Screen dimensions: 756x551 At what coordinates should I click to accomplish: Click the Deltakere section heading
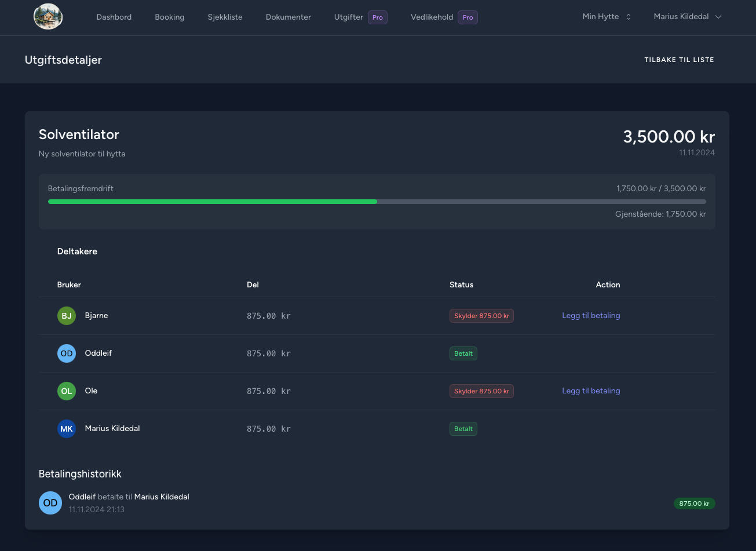point(77,251)
